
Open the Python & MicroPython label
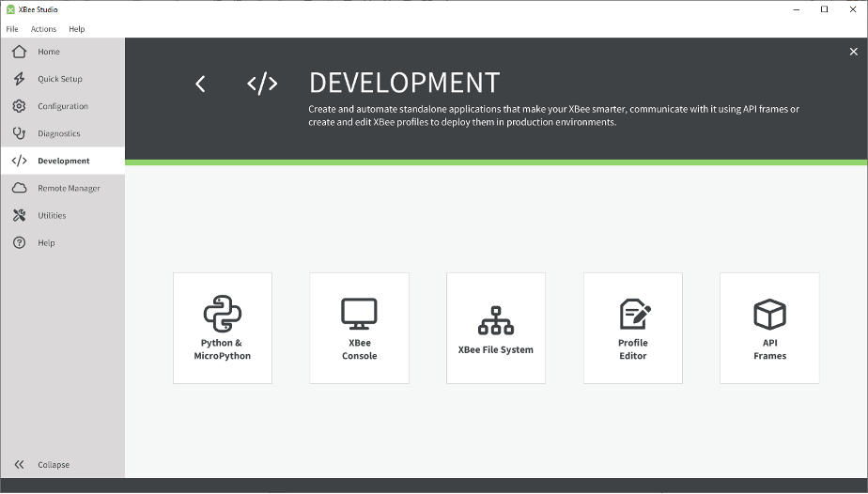pos(223,349)
